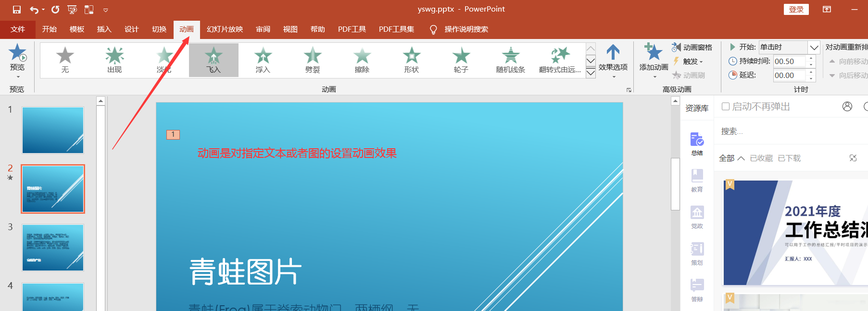
Task: Open the animation group dialog launcher
Action: (x=629, y=90)
